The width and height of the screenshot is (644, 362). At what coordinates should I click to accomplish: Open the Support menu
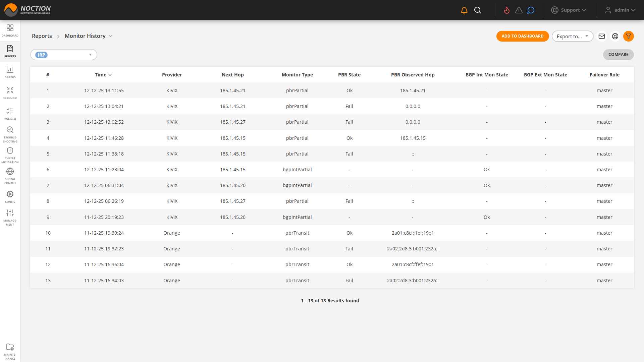569,10
